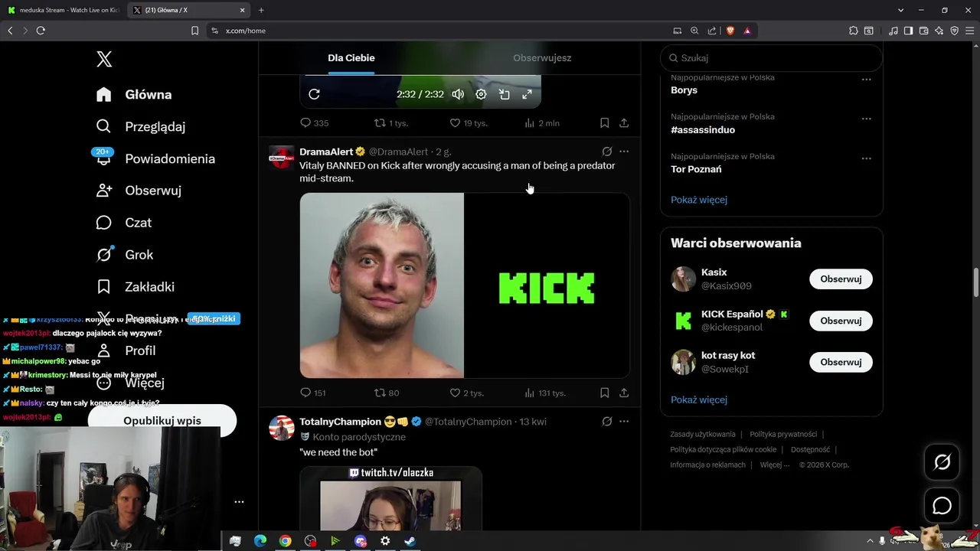
Task: Open the KICK logo image
Action: click(547, 285)
